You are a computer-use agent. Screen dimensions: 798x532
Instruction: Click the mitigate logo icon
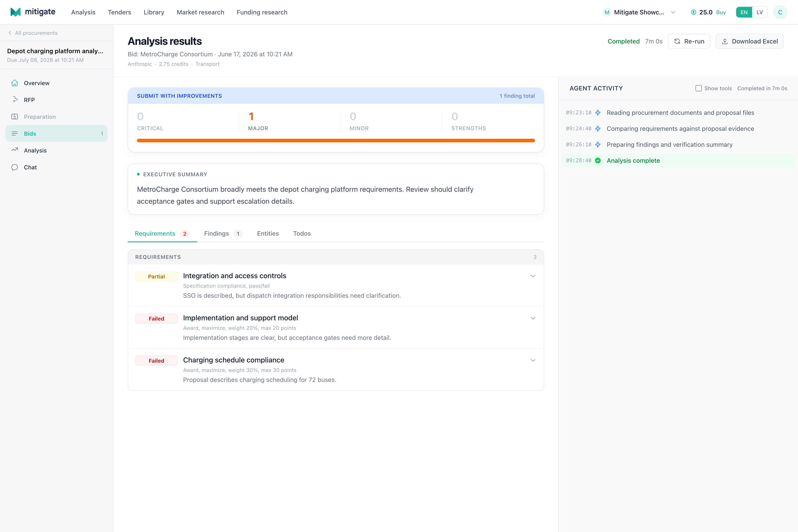tap(16, 12)
